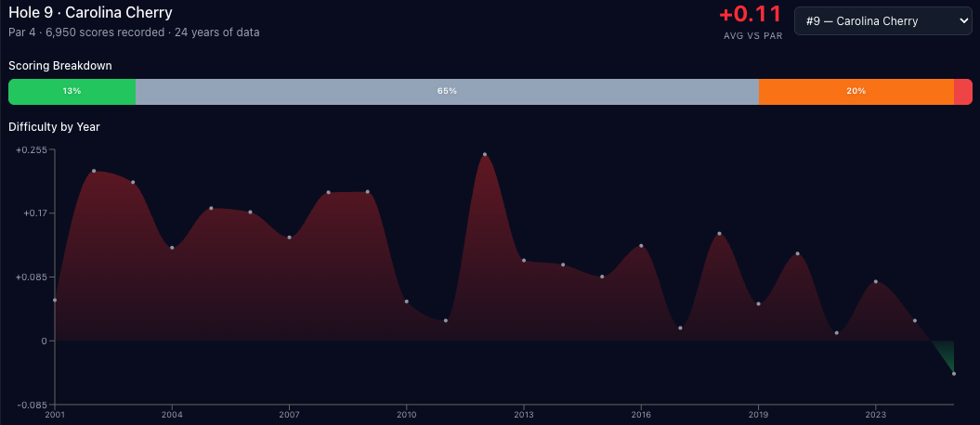
Task: Click the 2010 data point on the chart
Action: [406, 302]
